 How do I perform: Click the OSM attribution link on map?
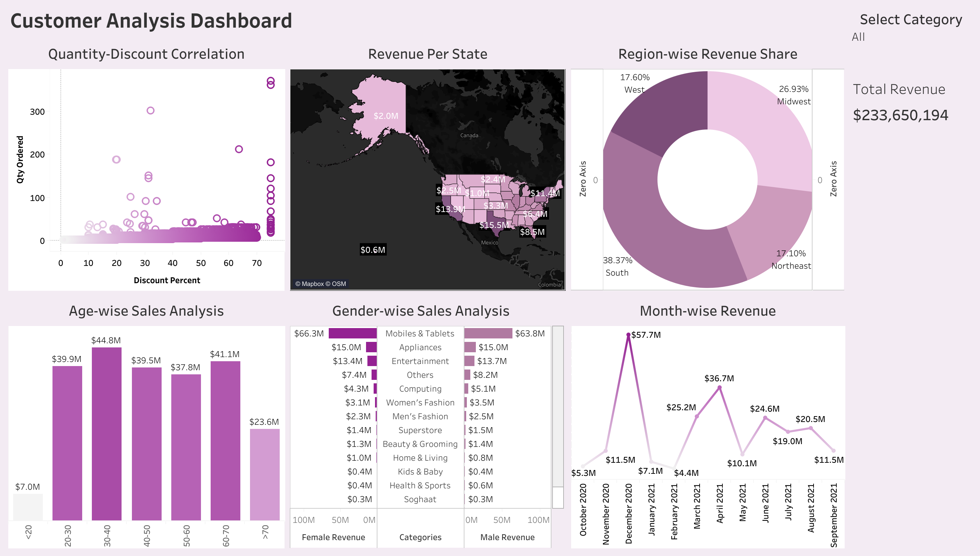click(x=339, y=284)
